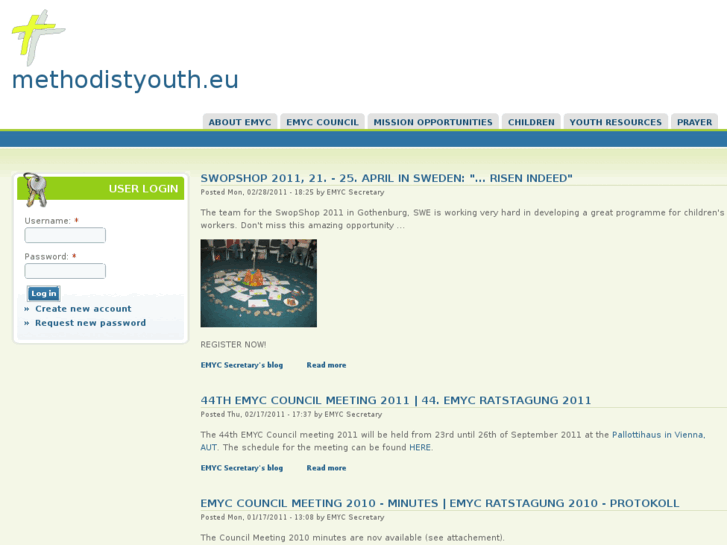The image size is (727, 545).
Task: Focus the Username input field
Action: (65, 235)
